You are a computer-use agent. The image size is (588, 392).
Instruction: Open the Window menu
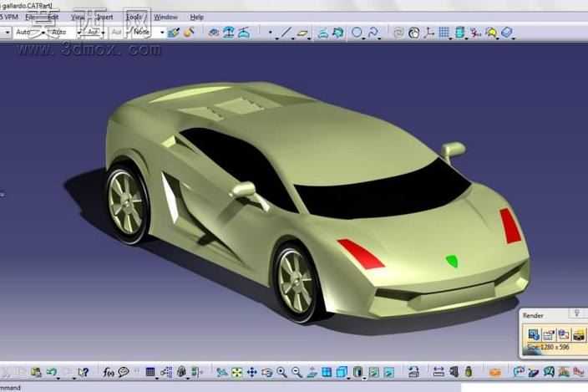click(165, 18)
